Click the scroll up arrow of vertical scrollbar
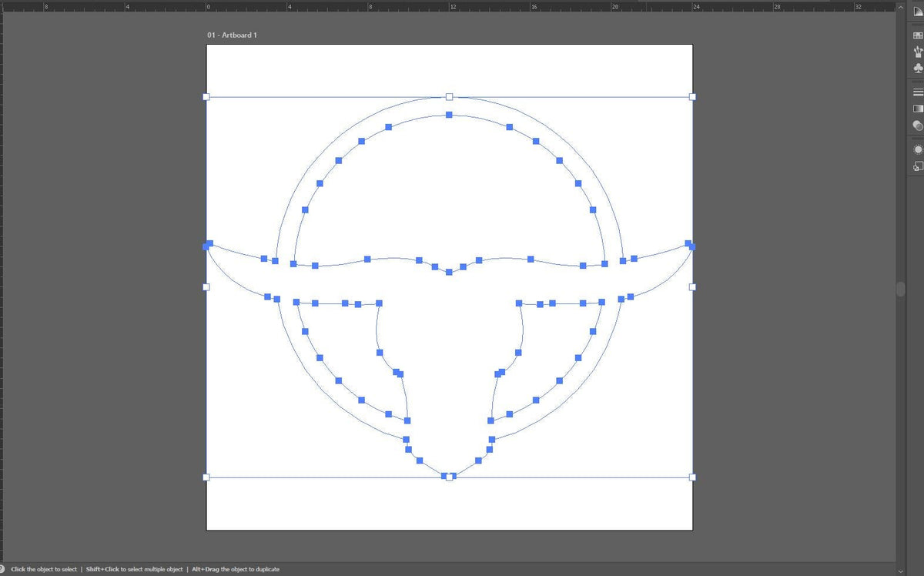The image size is (924, 576). (x=902, y=6)
